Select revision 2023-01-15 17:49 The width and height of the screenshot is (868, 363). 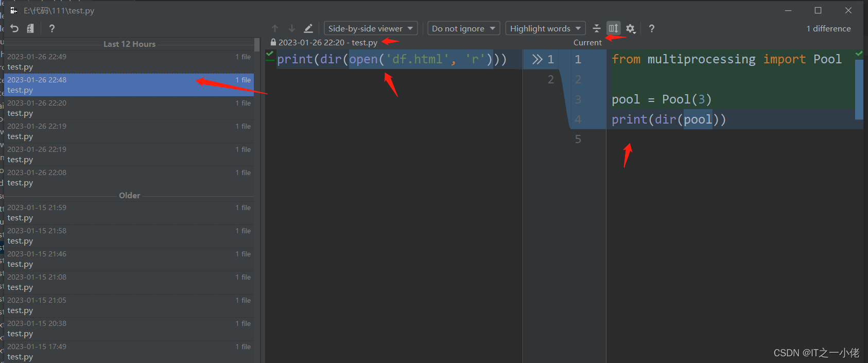[x=129, y=352]
